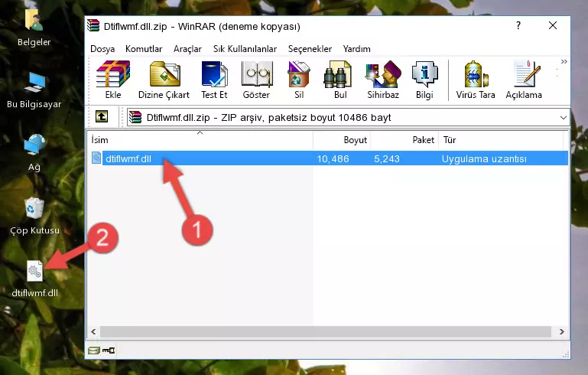
Task: Expand the toolbar overflow chevron
Action: [564, 61]
